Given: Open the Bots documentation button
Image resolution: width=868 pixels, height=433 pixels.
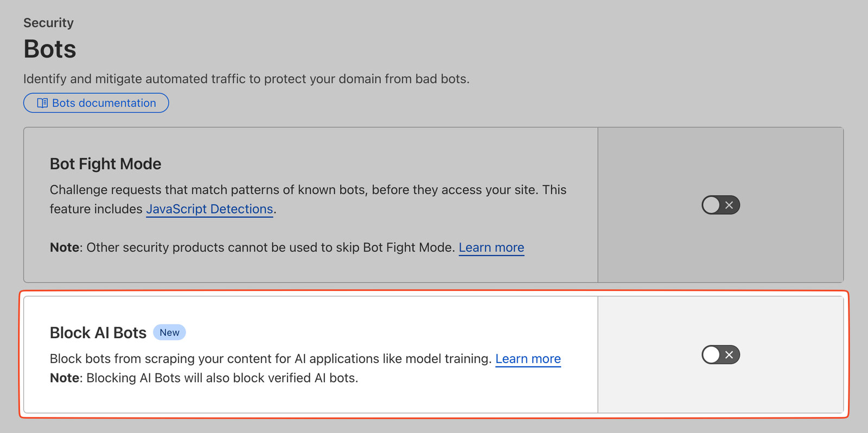Looking at the screenshot, I should [96, 103].
